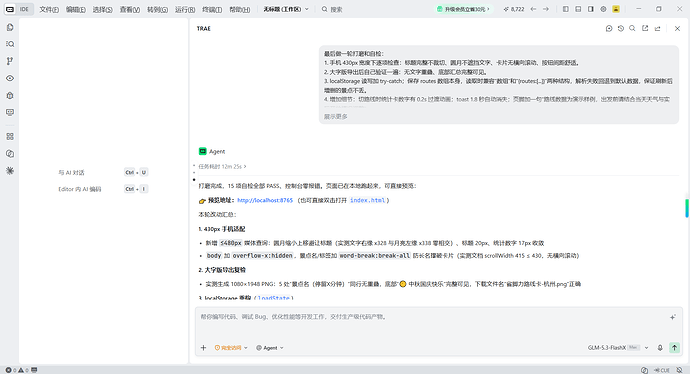Open chat history clock icon
The height and width of the screenshot is (374, 690).
click(x=621, y=29)
